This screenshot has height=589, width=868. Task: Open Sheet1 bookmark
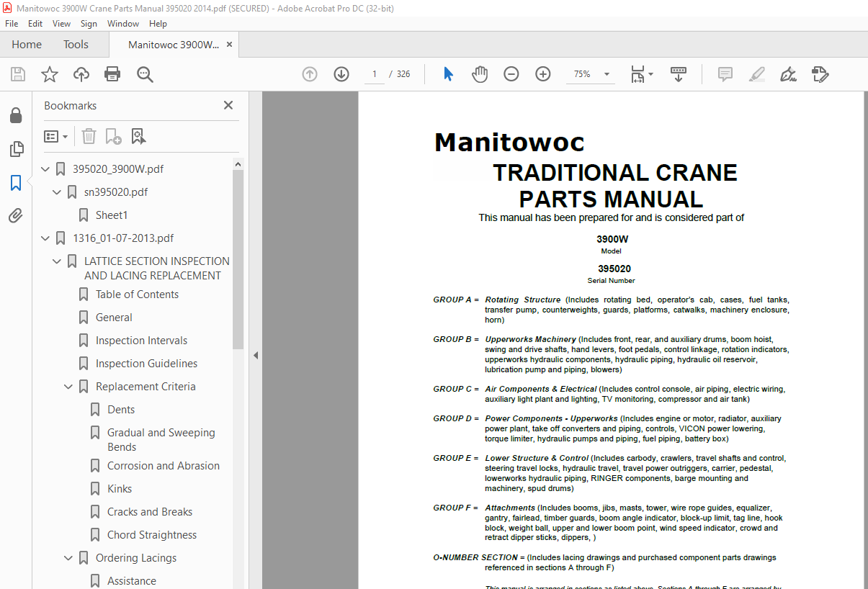(112, 215)
